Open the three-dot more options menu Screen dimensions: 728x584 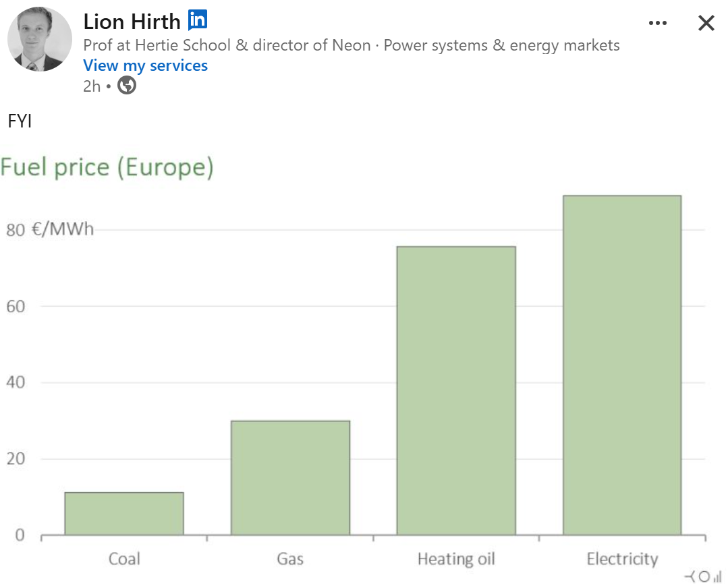pos(657,24)
